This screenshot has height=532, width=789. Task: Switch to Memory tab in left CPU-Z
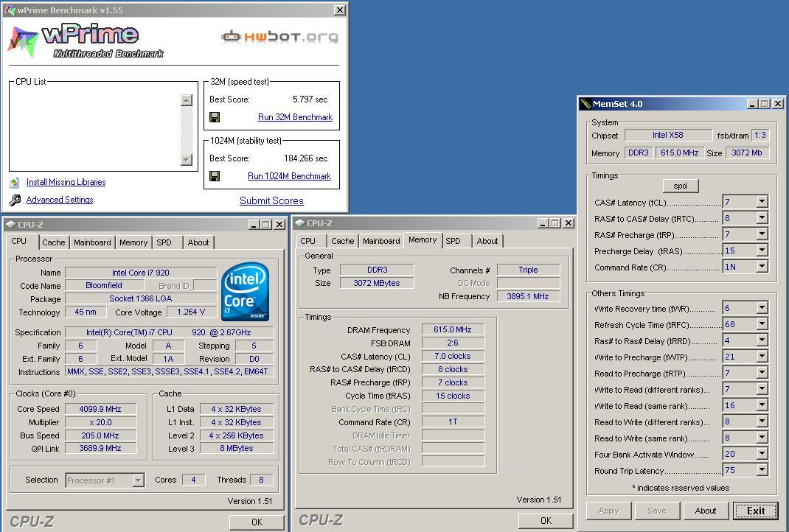click(x=133, y=242)
